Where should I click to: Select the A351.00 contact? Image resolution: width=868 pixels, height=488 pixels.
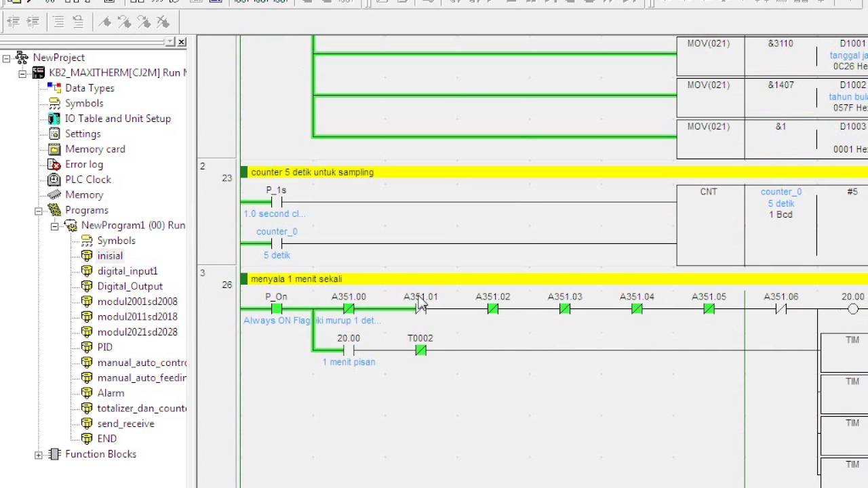349,309
